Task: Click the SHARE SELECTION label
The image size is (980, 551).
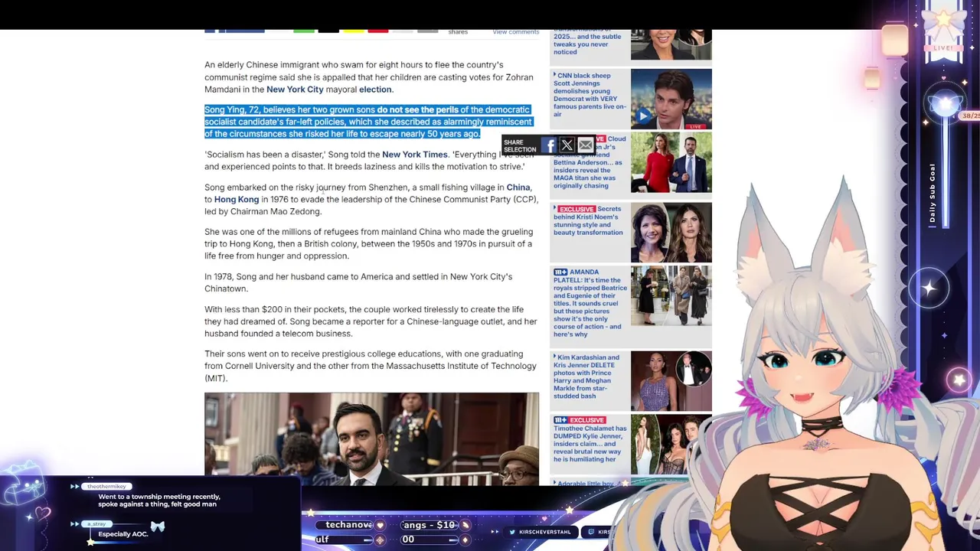Action: click(x=520, y=145)
